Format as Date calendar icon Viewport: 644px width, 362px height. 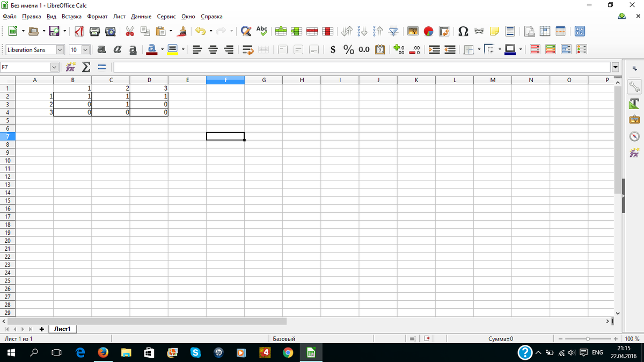point(380,50)
